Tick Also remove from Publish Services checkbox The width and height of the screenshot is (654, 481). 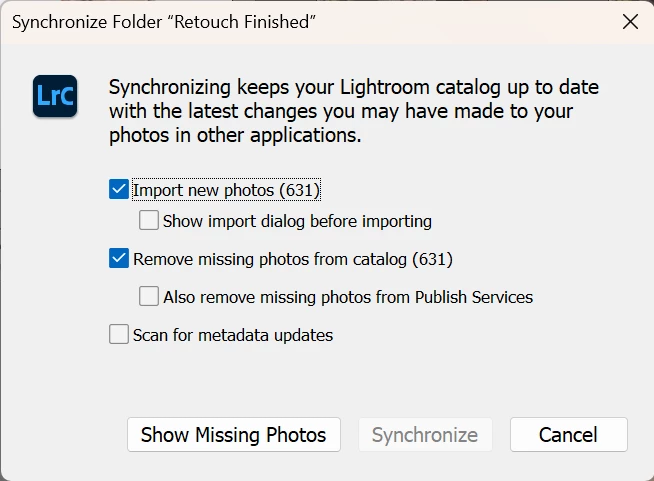[149, 296]
